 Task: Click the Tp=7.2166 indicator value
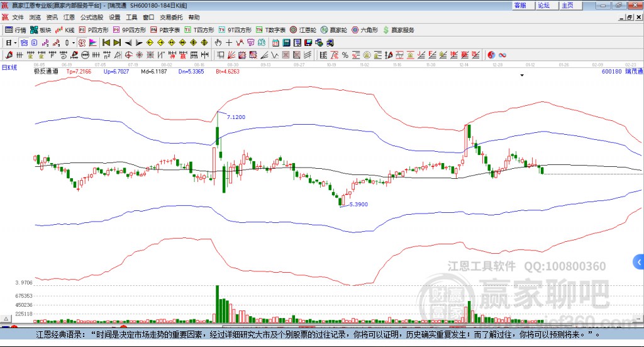coord(79,72)
